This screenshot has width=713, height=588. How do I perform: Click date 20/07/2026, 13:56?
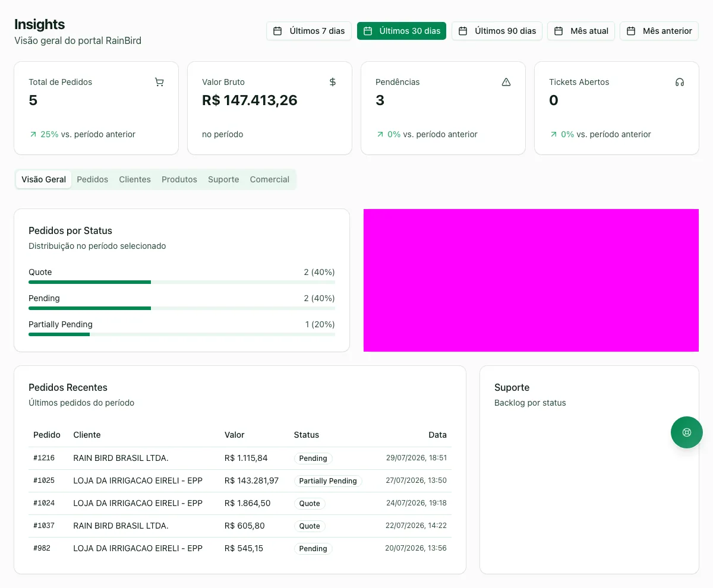pyautogui.click(x=416, y=548)
